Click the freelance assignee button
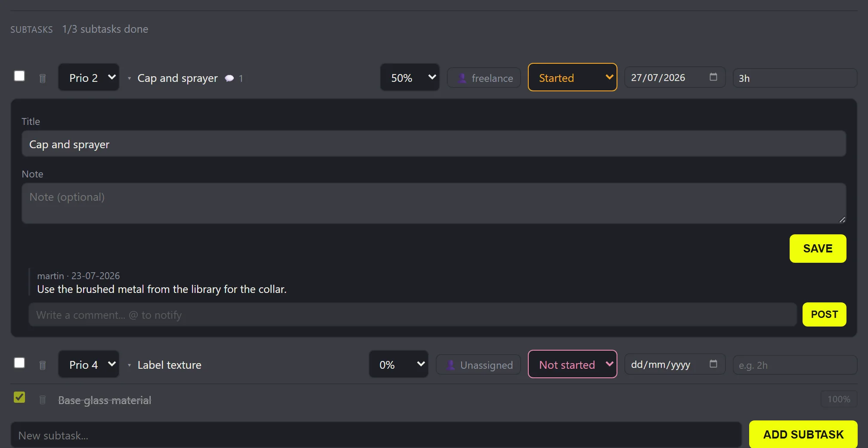Screen dimensions: 868x448 coord(484,78)
